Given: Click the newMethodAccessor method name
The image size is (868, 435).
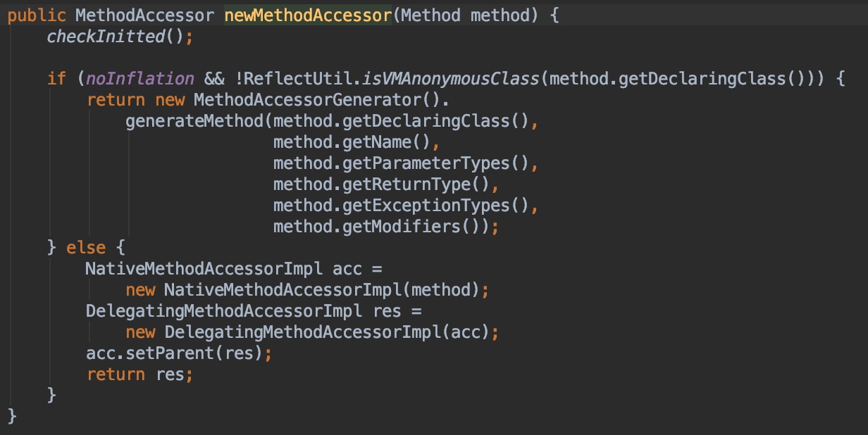Looking at the screenshot, I should tap(308, 15).
